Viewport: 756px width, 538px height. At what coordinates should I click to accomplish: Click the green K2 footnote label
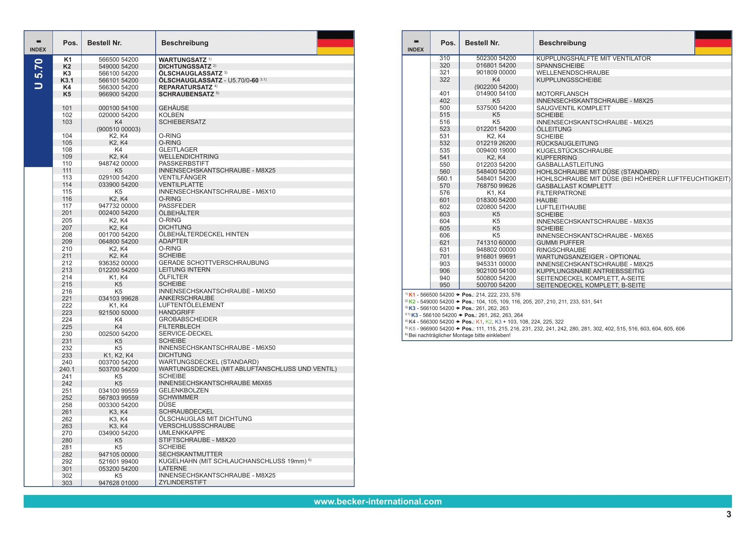(412, 302)
